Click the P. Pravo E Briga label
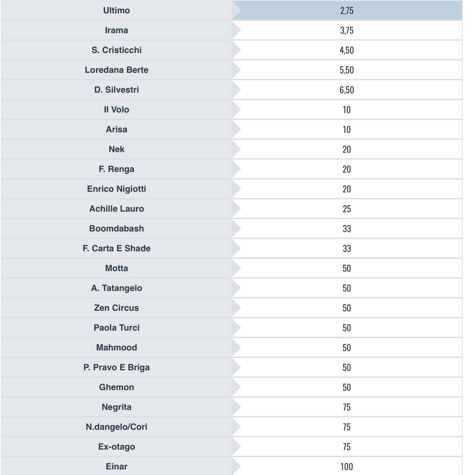 117,367
